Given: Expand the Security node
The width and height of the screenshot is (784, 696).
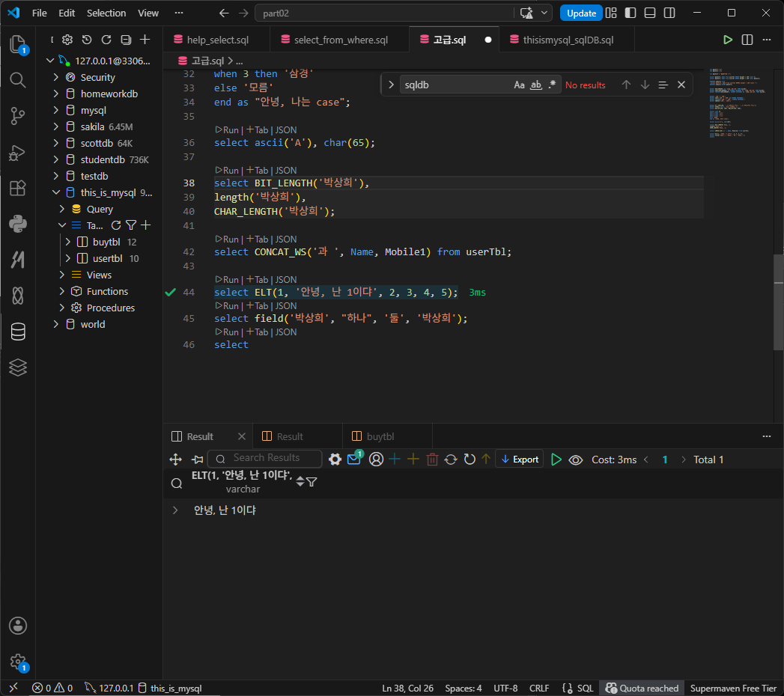Looking at the screenshot, I should click(56, 77).
